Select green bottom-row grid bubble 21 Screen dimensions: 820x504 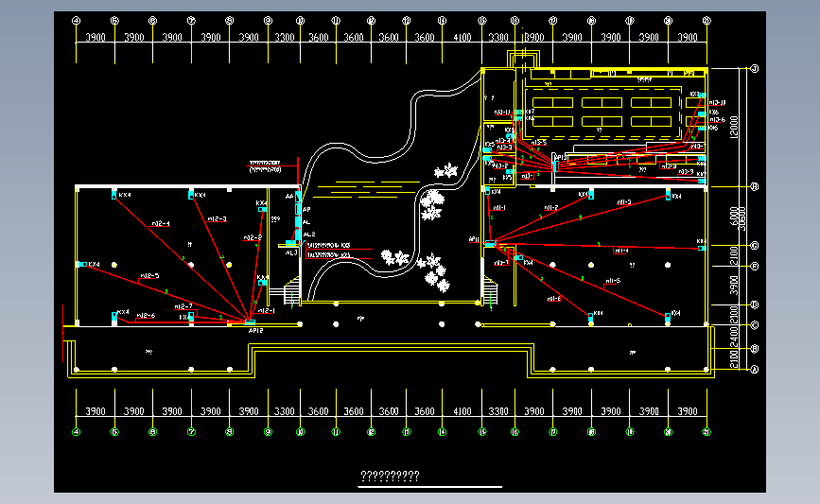707,432
